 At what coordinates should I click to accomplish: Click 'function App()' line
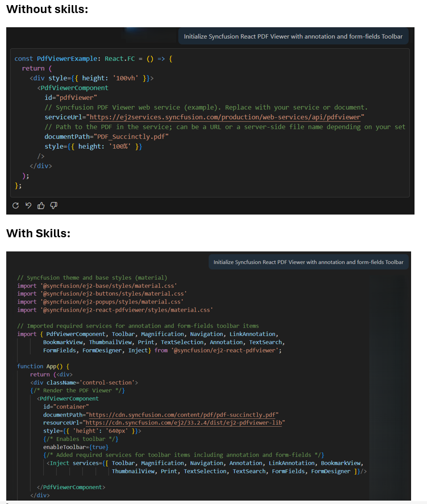[x=43, y=367]
